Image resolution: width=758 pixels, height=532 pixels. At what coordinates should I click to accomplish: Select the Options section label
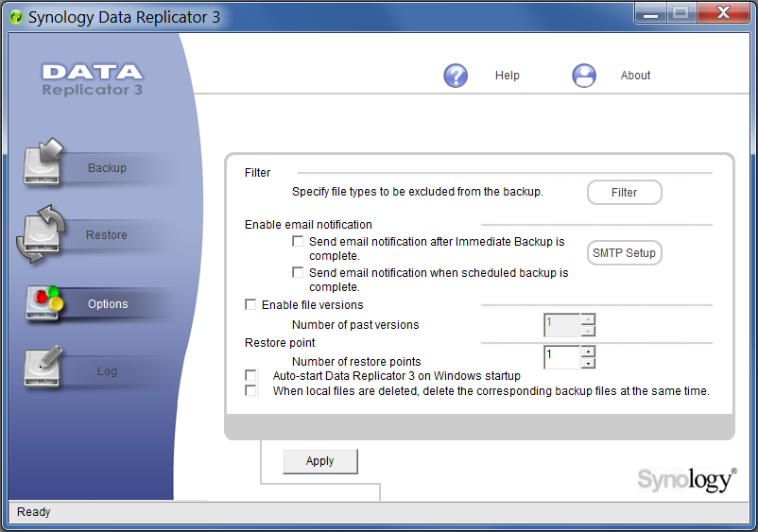pyautogui.click(x=108, y=304)
